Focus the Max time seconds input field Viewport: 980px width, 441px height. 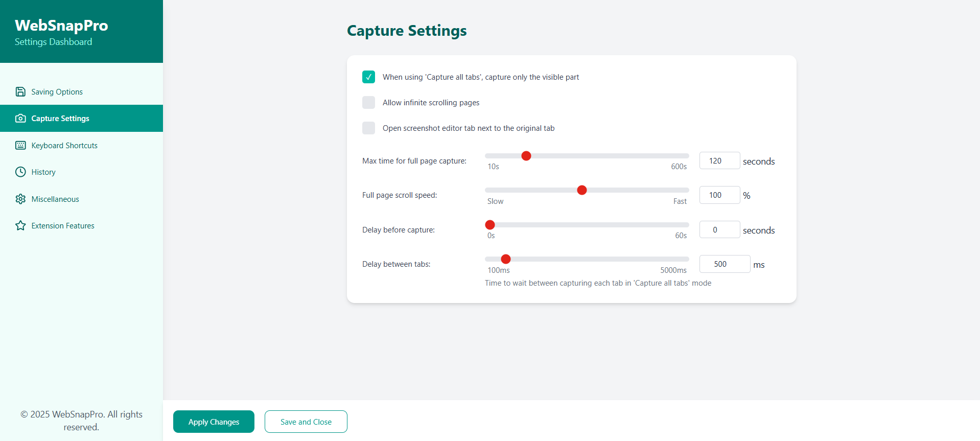coord(719,160)
